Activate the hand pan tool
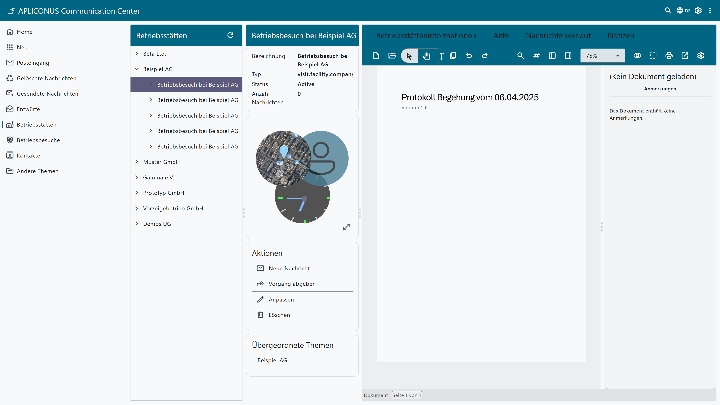 click(426, 56)
